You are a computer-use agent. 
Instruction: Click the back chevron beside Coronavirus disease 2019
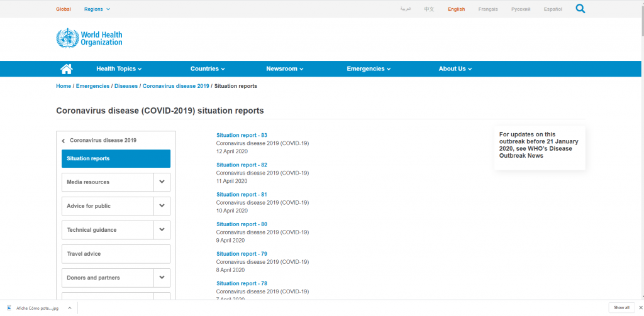coord(64,141)
